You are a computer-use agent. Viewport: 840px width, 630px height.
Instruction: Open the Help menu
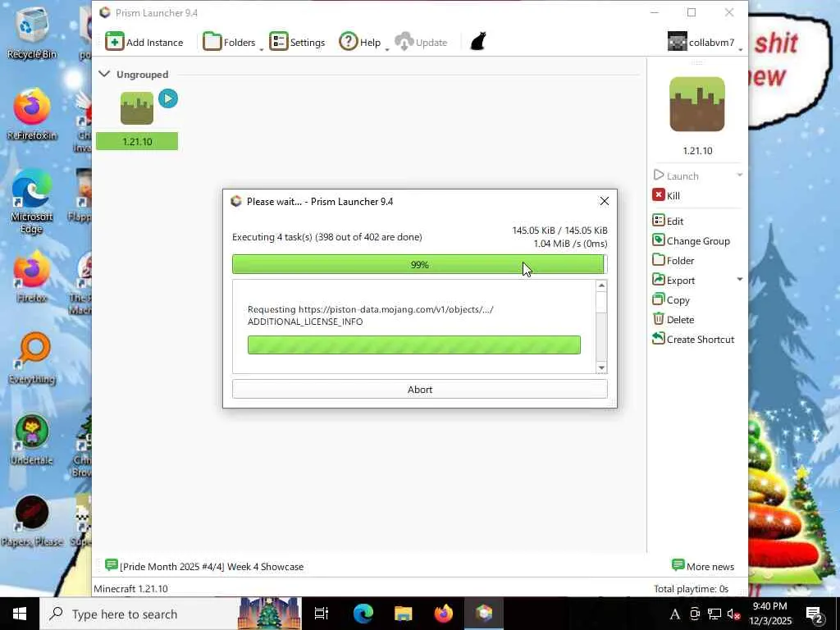pyautogui.click(x=360, y=43)
